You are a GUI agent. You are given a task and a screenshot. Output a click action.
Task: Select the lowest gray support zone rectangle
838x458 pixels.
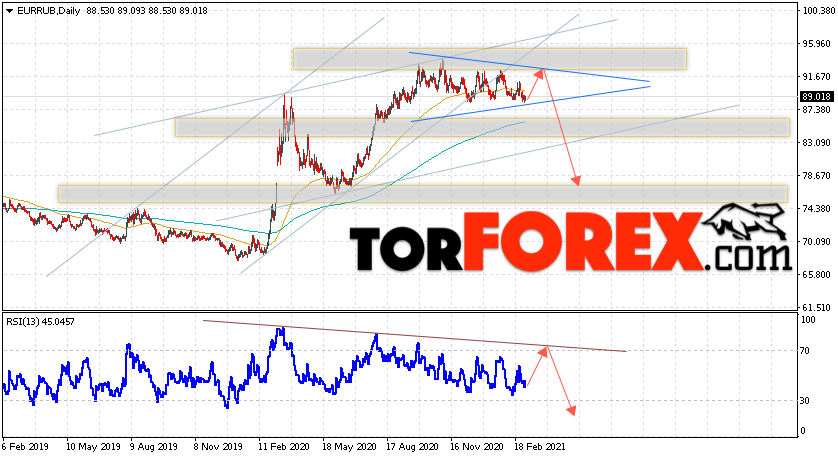pyautogui.click(x=423, y=193)
